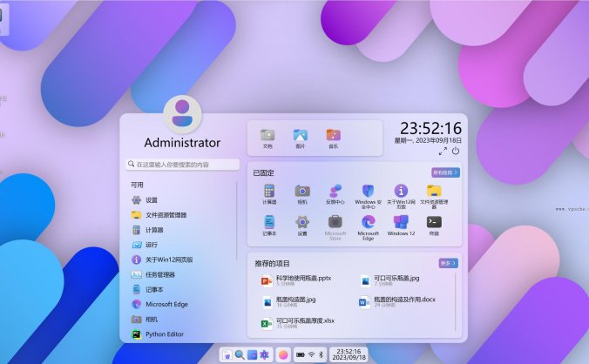This screenshot has height=364, width=589.
Task: Open recommended file 瓶盖的构造及作用.docx
Action: point(397,301)
